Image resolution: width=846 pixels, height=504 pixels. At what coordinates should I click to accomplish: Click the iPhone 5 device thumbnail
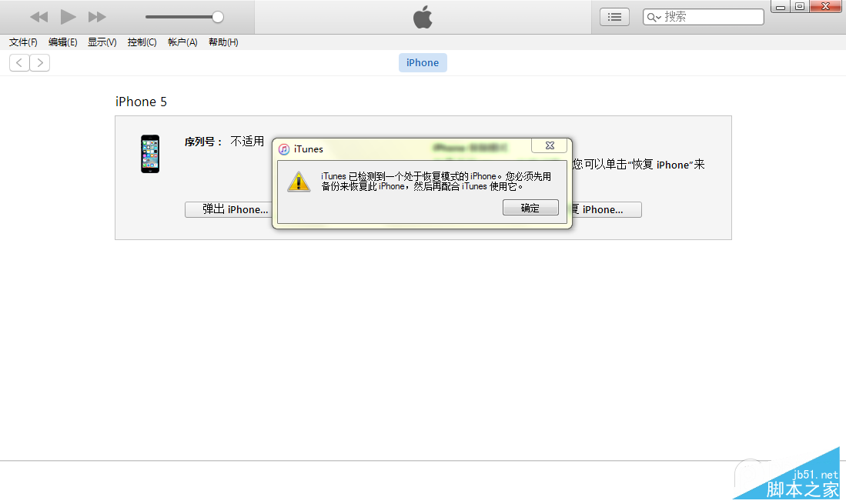(x=150, y=154)
